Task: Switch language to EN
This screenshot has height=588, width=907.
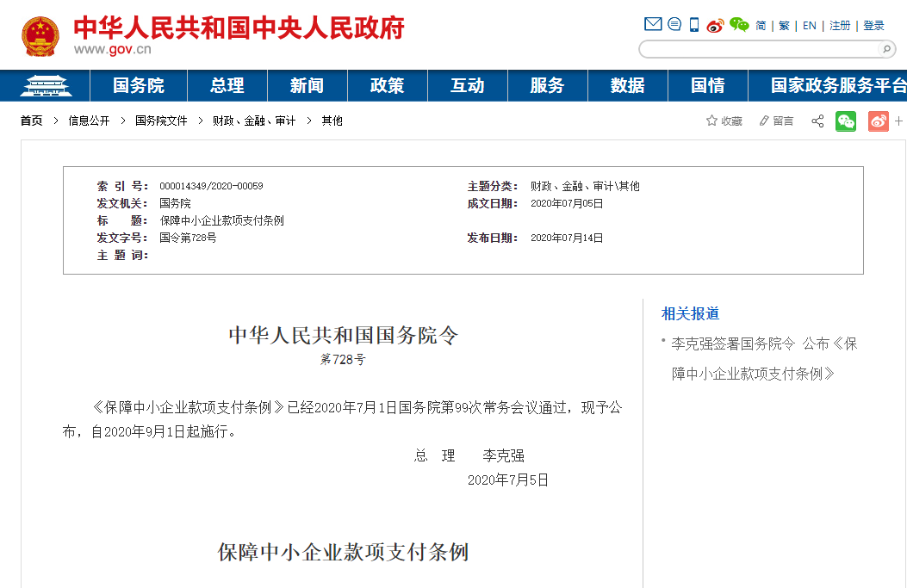Action: pyautogui.click(x=810, y=26)
